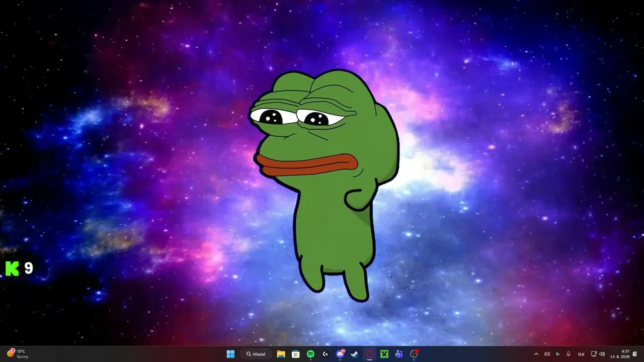644x362 pixels.
Task: Open File Explorer from the taskbar
Action: 281,354
